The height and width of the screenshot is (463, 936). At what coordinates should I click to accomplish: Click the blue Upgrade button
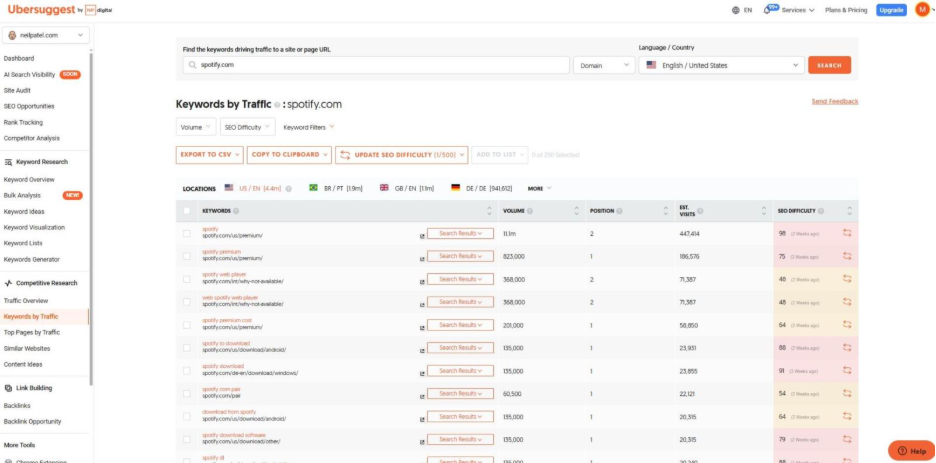coord(891,10)
